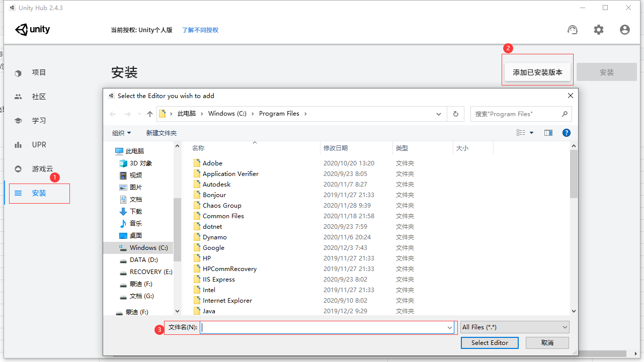The image size is (644, 362).
Task: Open the Unity Hub account profile icon
Action: (x=625, y=30)
